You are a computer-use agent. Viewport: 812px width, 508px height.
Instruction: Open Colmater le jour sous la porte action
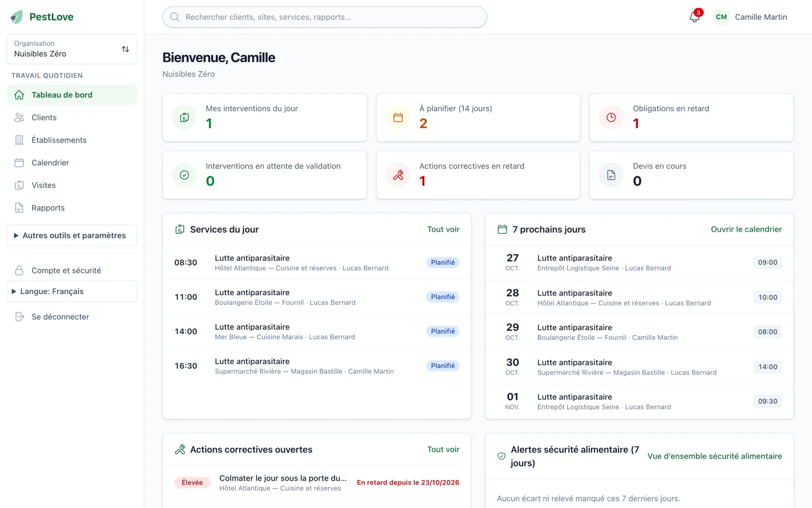coord(317,483)
